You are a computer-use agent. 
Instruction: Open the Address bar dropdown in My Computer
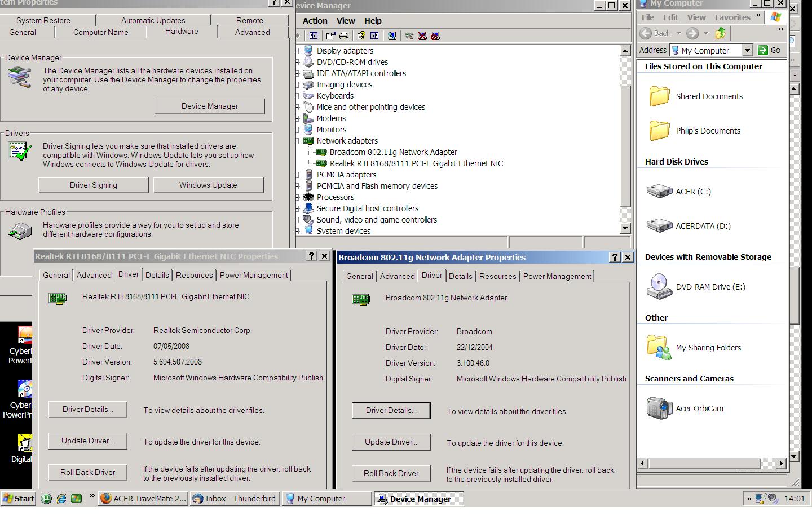pyautogui.click(x=747, y=50)
